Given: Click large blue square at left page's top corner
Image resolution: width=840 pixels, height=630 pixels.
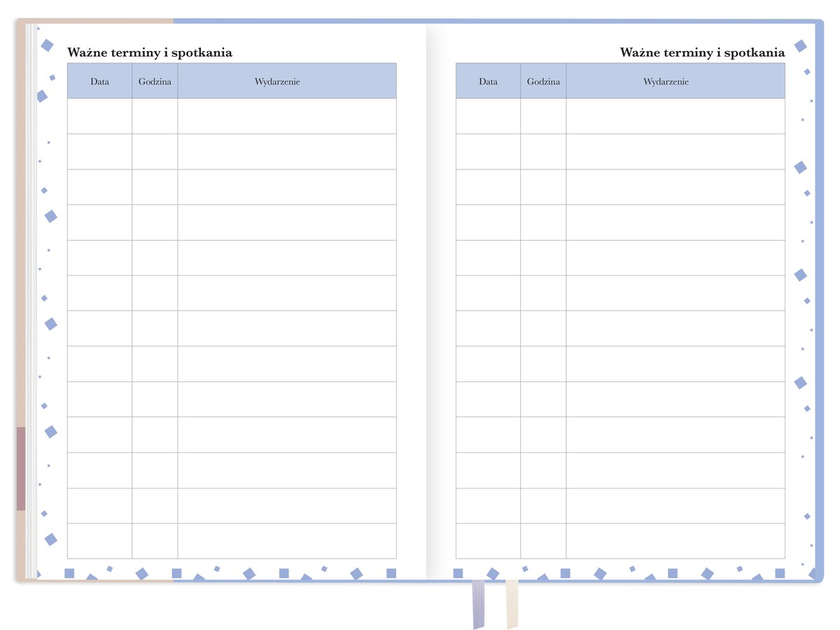Looking at the screenshot, I should tap(47, 45).
